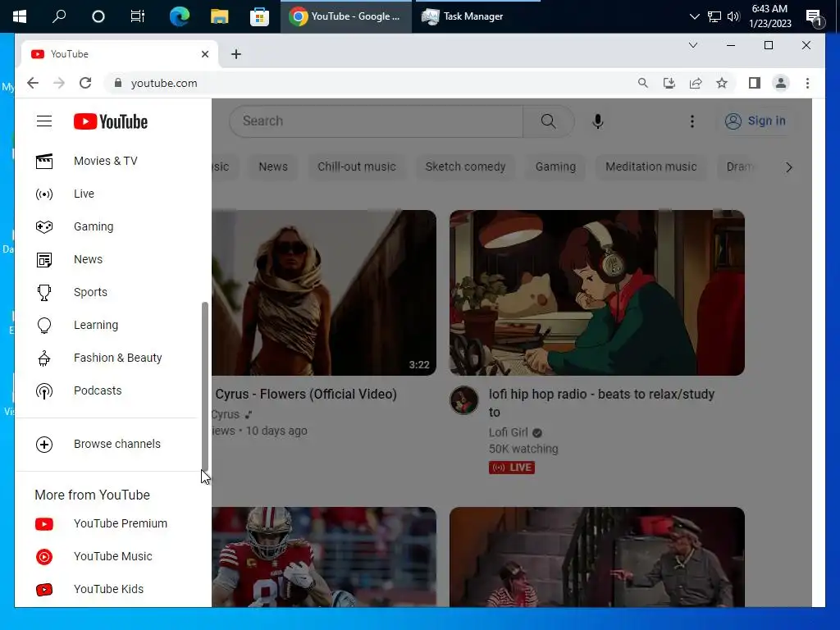The height and width of the screenshot is (630, 840).
Task: Click the Browse channels plus icon
Action: 44,444
